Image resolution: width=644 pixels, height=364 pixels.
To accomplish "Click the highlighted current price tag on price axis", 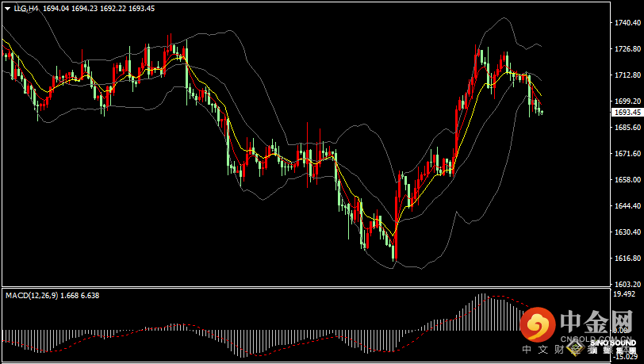I will click(627, 113).
